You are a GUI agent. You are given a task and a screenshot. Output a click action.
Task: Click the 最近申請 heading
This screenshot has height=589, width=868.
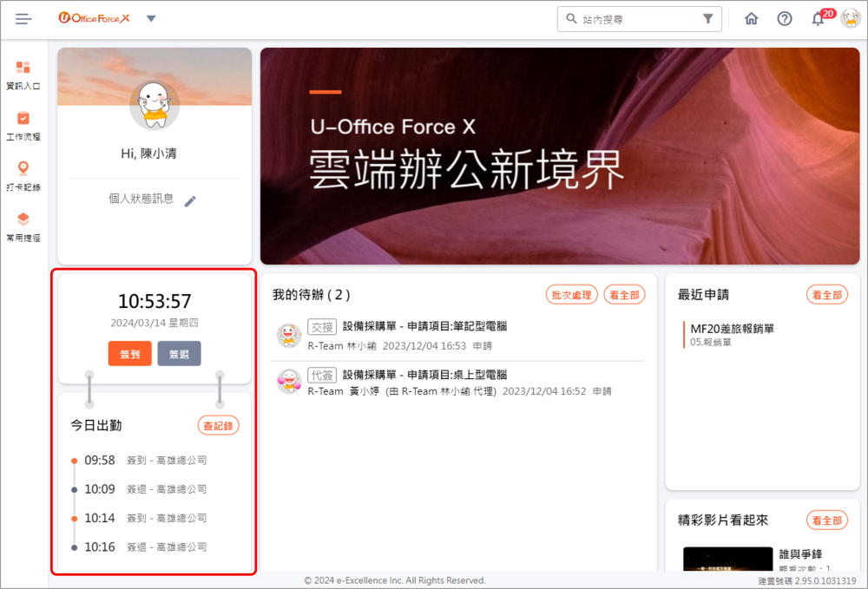pyautogui.click(x=703, y=295)
